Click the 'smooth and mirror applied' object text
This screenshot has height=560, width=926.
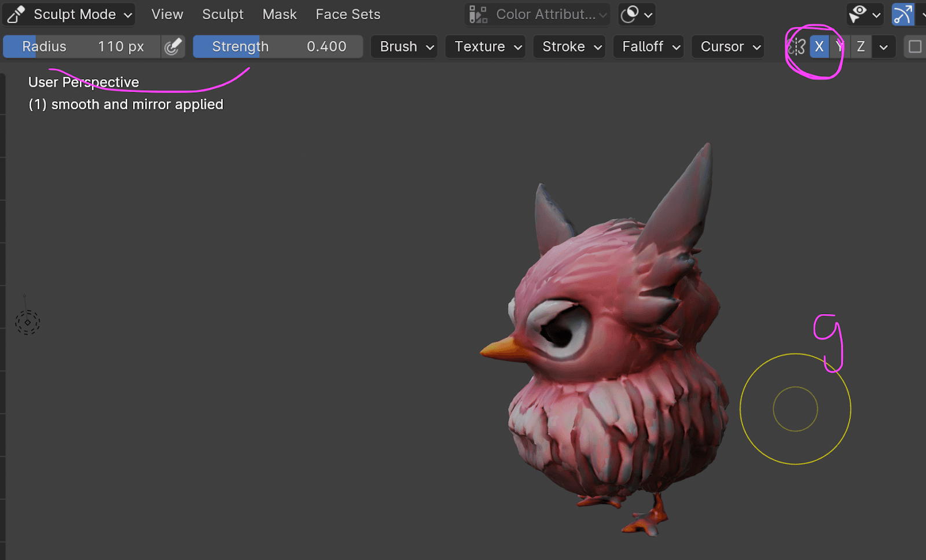[x=137, y=105]
